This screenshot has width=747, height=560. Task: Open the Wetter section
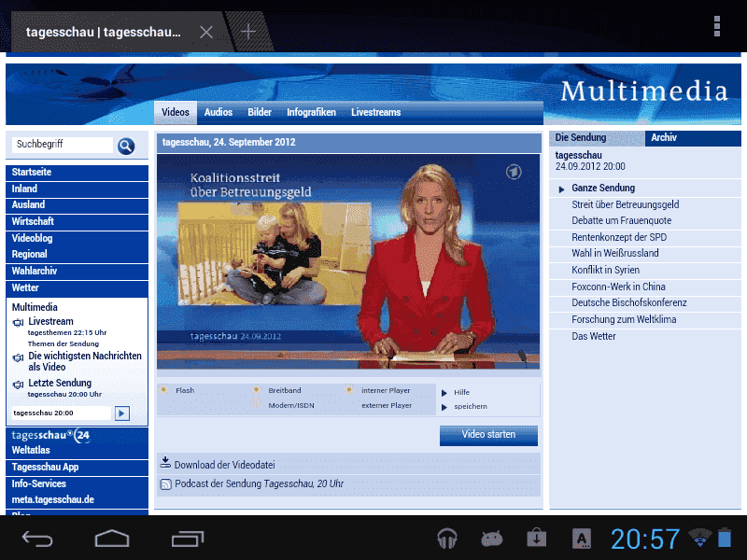point(77,288)
